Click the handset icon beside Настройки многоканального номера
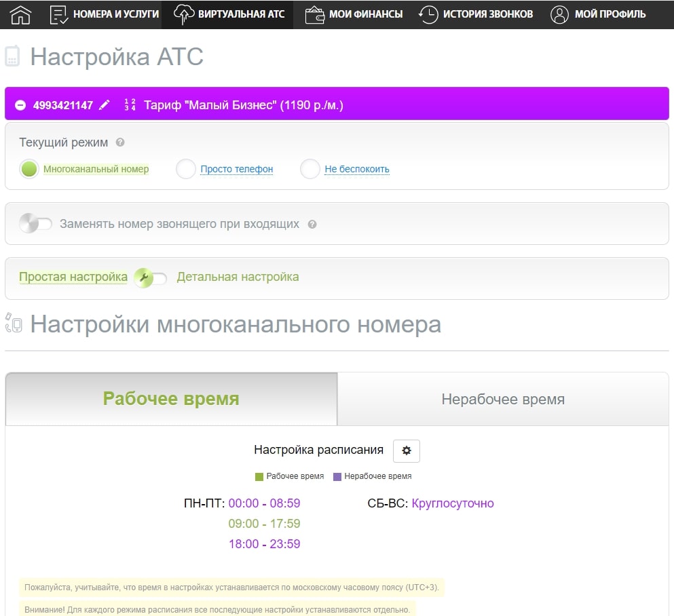 tap(13, 324)
